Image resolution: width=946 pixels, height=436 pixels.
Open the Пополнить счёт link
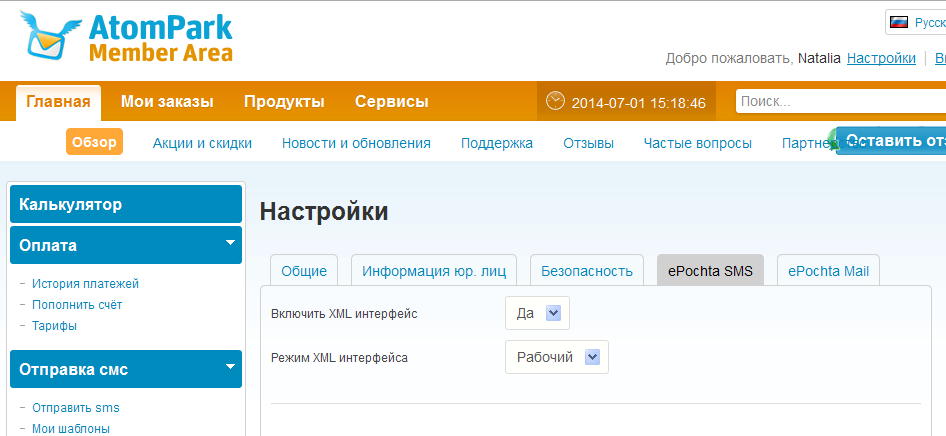point(77,305)
